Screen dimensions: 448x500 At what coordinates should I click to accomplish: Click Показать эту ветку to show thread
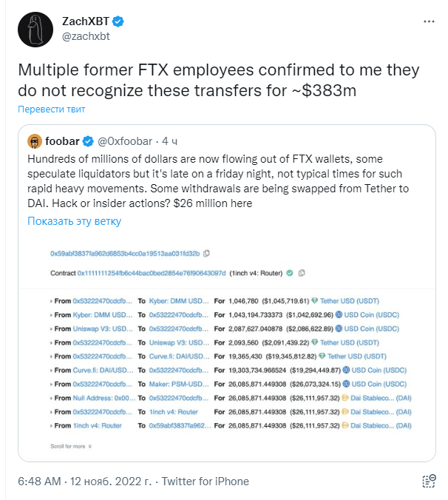(74, 221)
